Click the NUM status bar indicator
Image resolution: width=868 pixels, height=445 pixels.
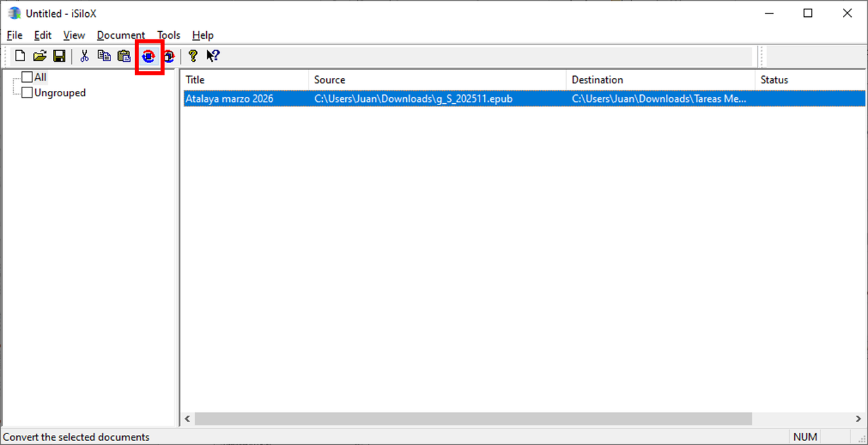(805, 437)
